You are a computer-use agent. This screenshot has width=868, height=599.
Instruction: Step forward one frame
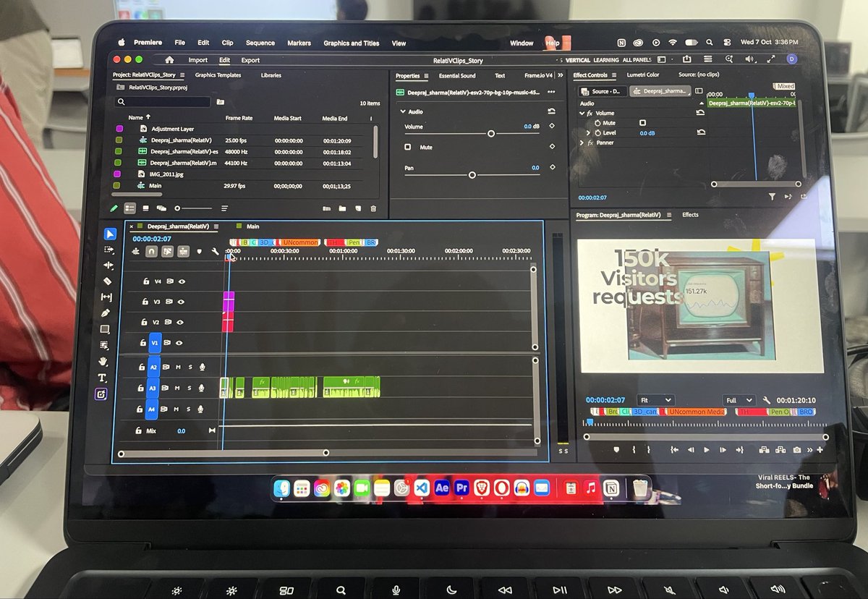tap(721, 449)
